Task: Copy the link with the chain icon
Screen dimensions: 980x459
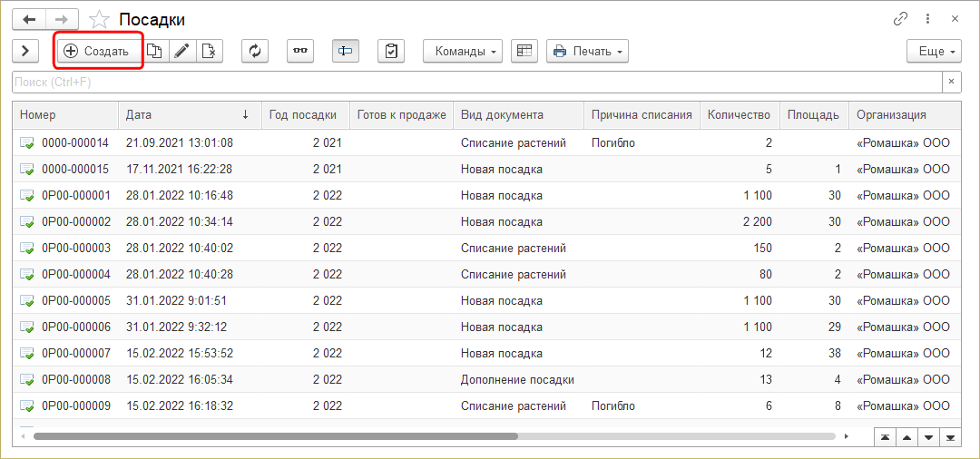Action: pos(901,19)
